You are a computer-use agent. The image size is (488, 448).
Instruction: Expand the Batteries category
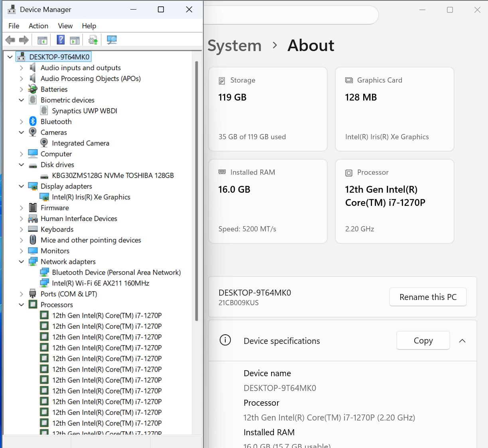pos(22,89)
